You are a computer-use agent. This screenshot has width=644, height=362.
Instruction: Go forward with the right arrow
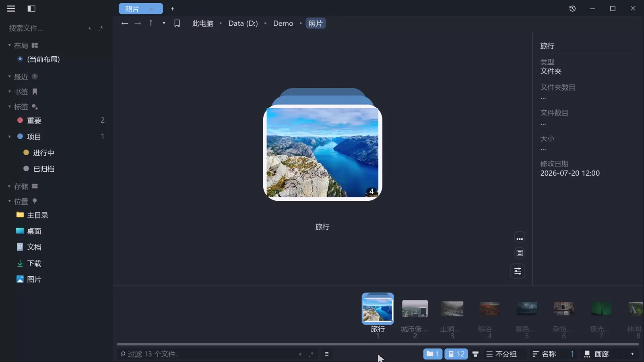point(138,23)
